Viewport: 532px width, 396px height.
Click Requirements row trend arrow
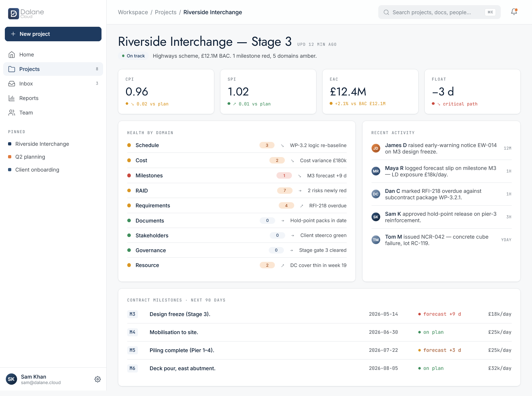(x=302, y=206)
